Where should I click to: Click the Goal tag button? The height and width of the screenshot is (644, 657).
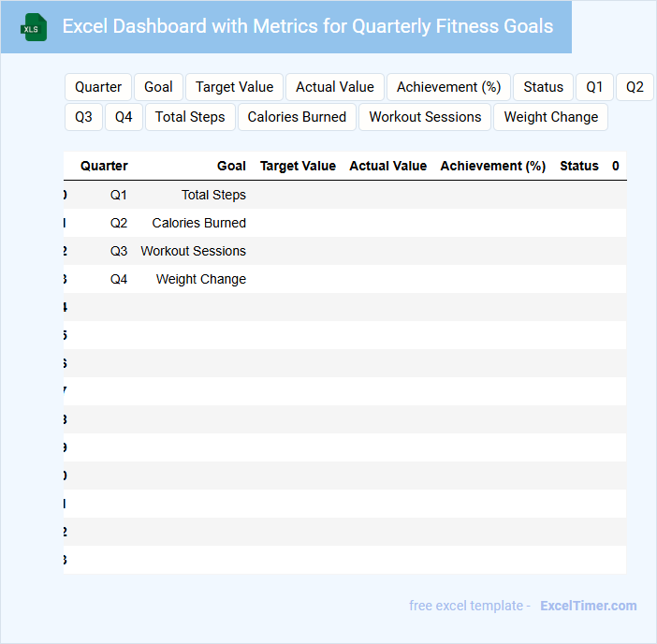pyautogui.click(x=158, y=87)
